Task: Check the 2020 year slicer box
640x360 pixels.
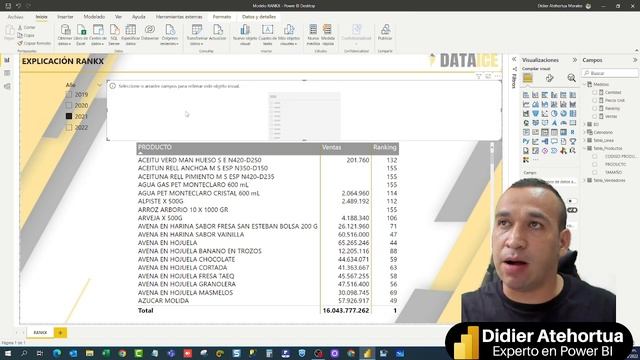Action: coord(69,105)
